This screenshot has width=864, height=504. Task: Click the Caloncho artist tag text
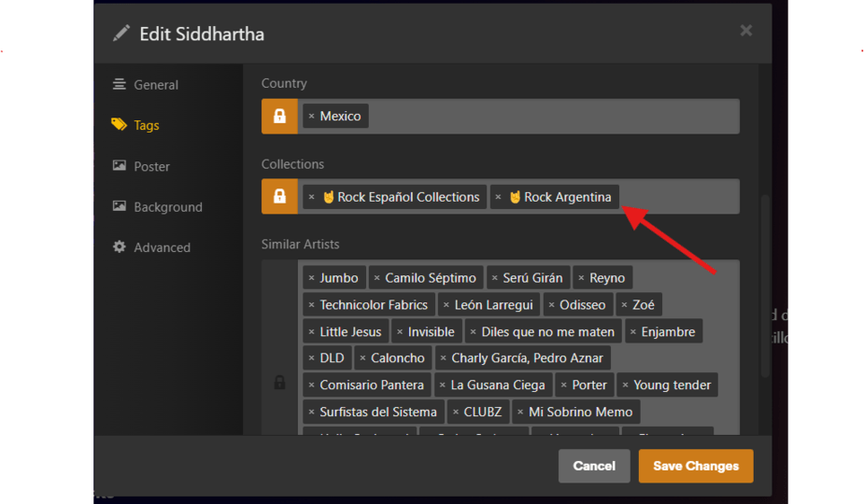[x=398, y=358]
